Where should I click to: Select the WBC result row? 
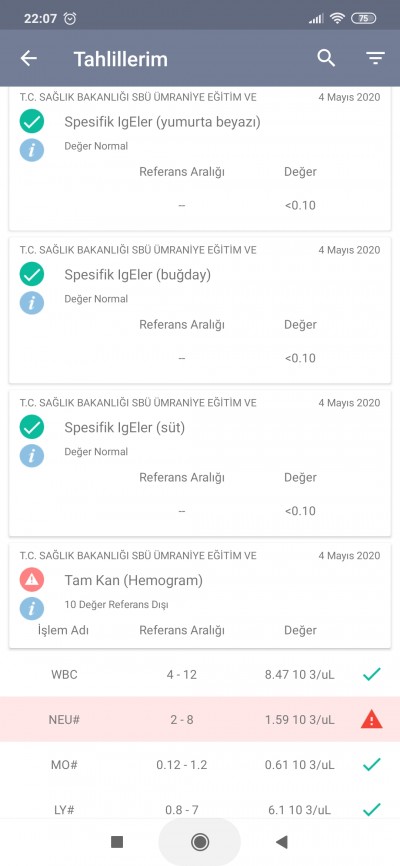(x=200, y=674)
